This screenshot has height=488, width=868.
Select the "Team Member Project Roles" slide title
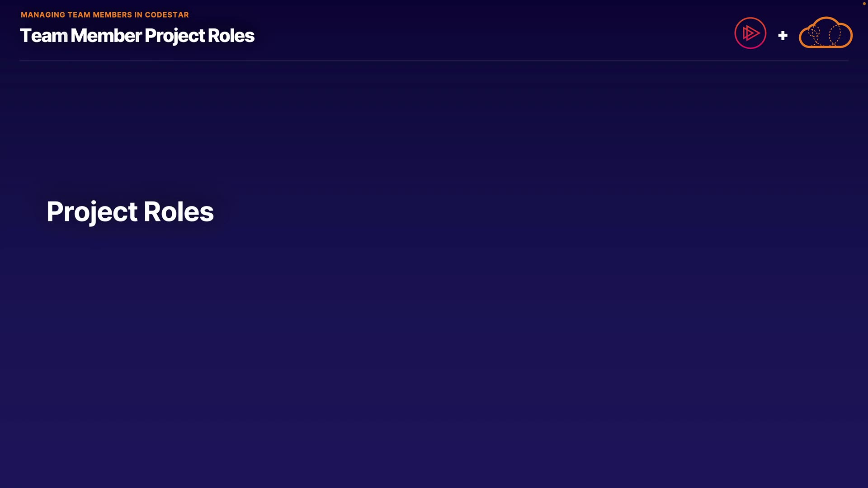tap(137, 36)
